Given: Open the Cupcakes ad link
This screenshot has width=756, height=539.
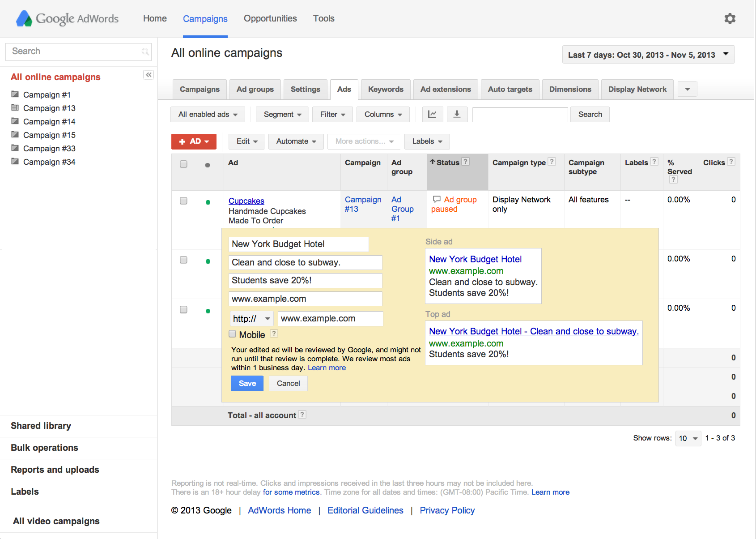Looking at the screenshot, I should [x=246, y=201].
